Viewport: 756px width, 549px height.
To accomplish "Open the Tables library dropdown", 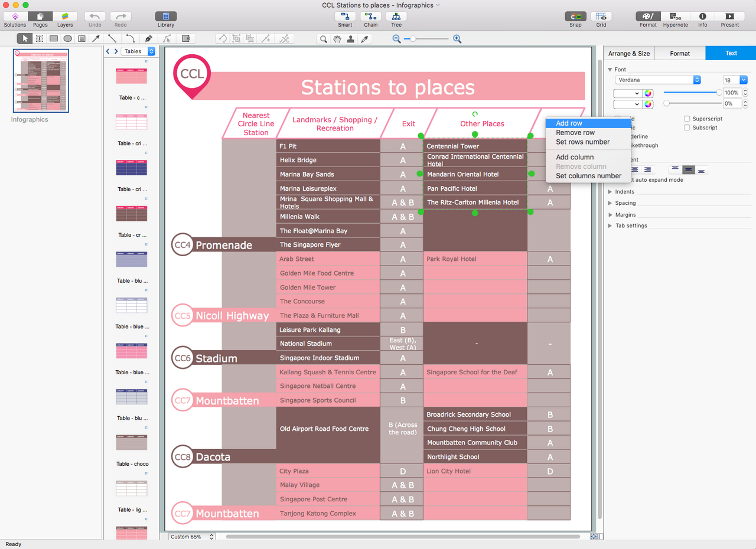I will 138,51.
